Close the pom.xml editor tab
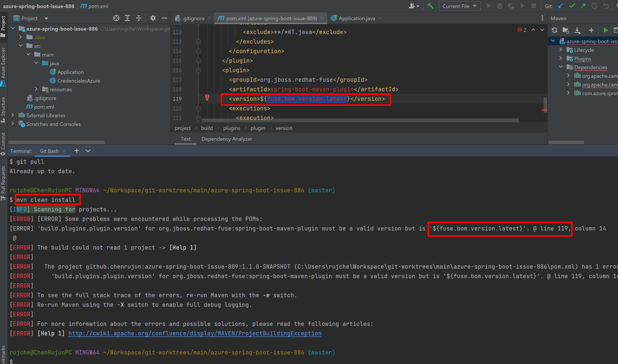618x364 pixels. pyautogui.click(x=322, y=18)
